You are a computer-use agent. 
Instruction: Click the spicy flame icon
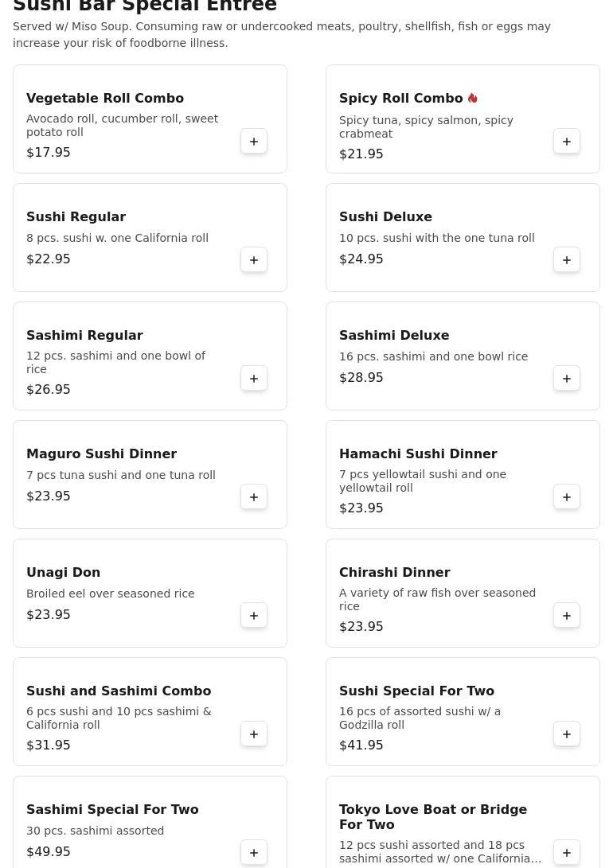pyautogui.click(x=472, y=98)
